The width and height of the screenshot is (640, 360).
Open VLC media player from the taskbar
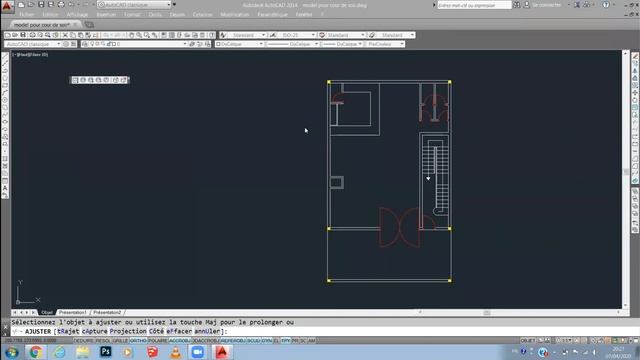pos(176,351)
